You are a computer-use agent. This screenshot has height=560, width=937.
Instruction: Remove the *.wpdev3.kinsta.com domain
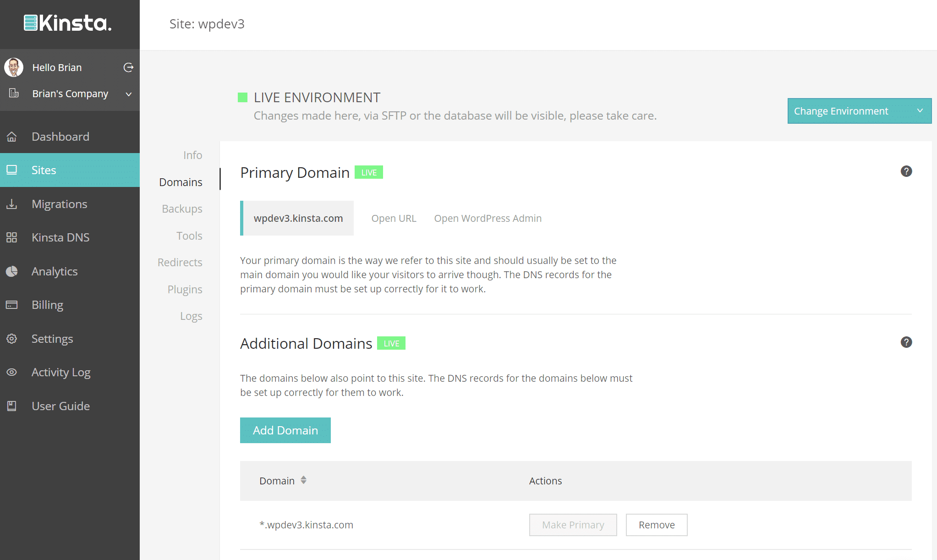(x=657, y=525)
